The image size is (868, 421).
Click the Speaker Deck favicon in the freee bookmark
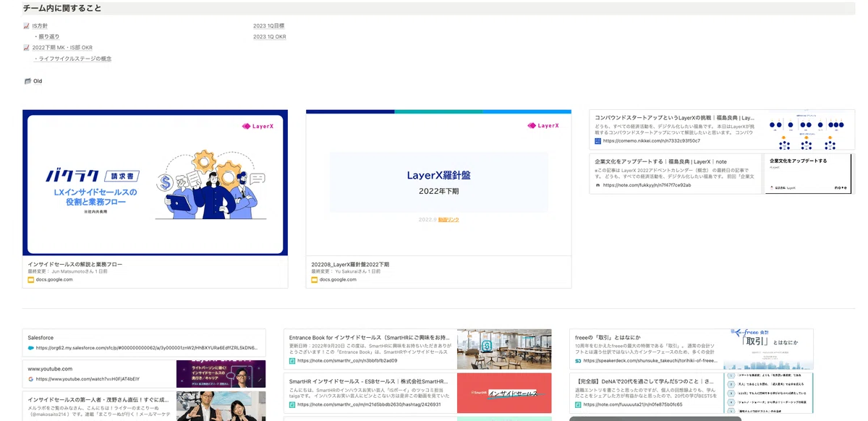578,360
